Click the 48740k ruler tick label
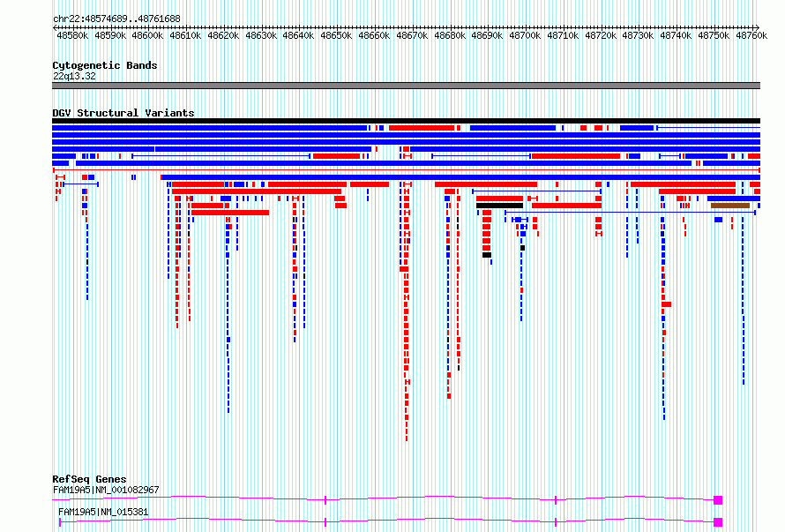 [676, 35]
